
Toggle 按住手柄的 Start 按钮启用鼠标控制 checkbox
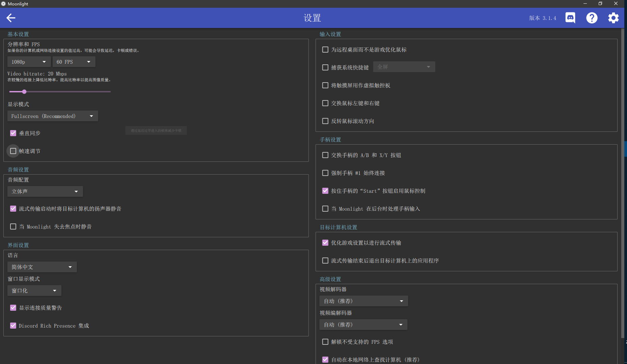click(325, 191)
